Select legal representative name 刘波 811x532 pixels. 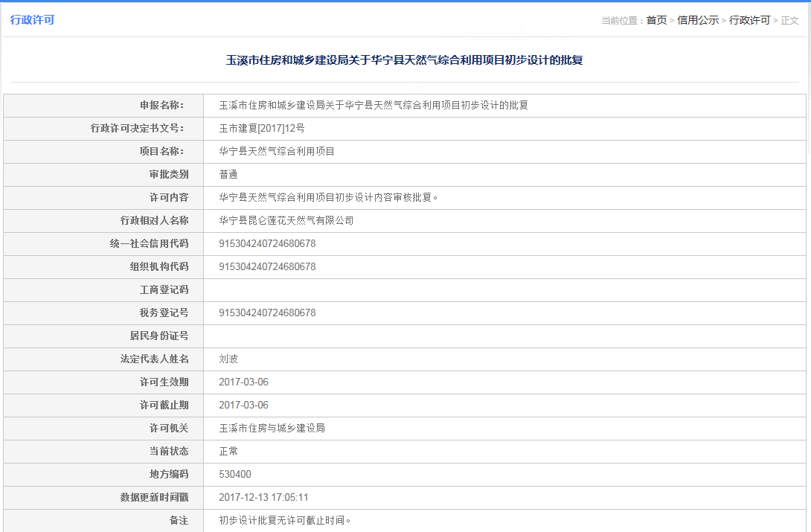click(228, 359)
